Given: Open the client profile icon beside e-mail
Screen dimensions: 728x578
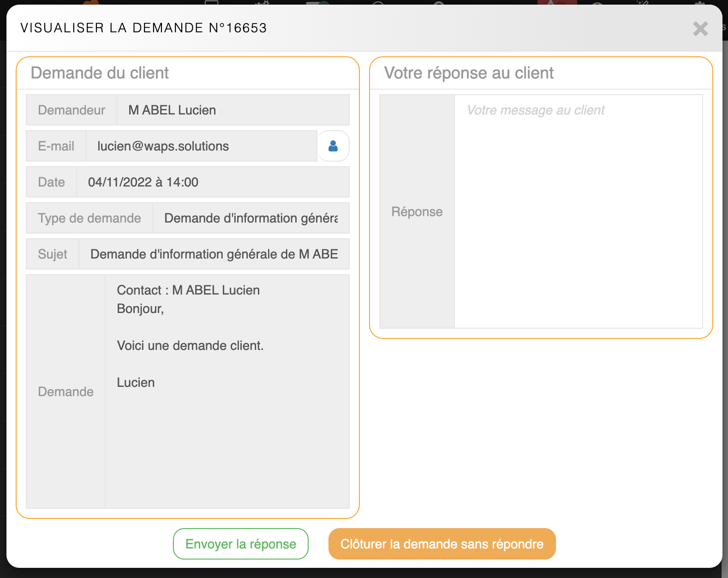Looking at the screenshot, I should [333, 146].
